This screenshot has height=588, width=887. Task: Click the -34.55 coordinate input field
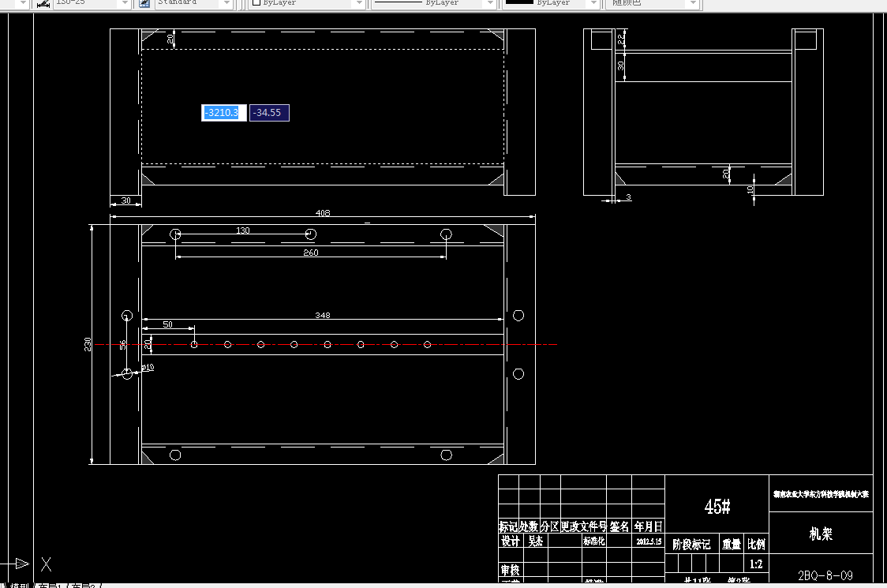tap(269, 113)
